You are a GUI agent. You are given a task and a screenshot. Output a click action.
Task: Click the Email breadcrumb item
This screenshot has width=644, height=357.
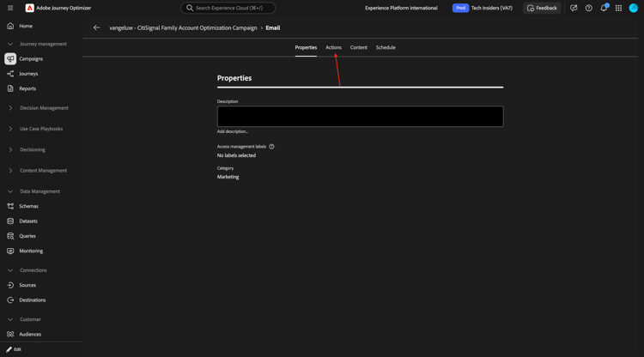point(273,28)
